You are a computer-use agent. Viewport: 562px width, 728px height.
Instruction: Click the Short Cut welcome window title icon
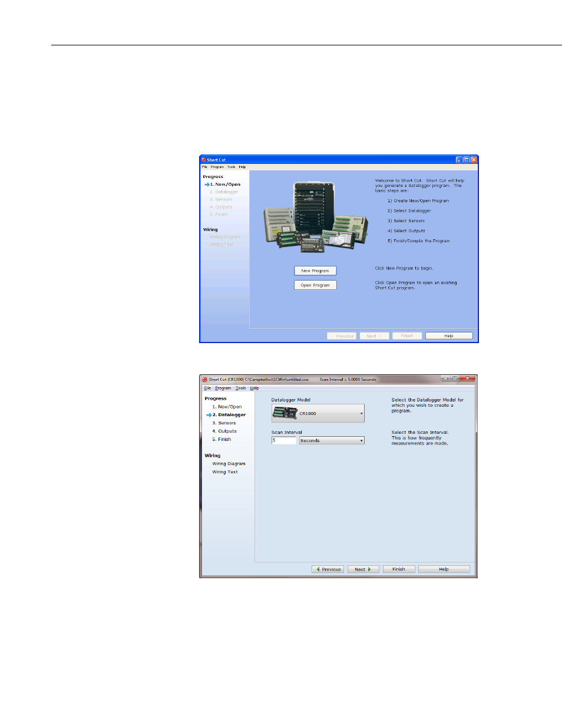tap(203, 160)
